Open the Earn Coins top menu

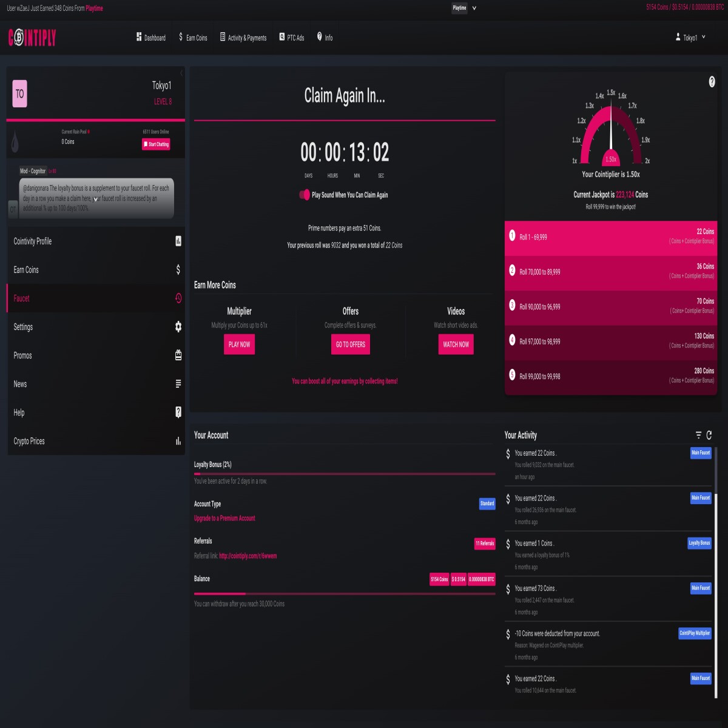click(193, 38)
